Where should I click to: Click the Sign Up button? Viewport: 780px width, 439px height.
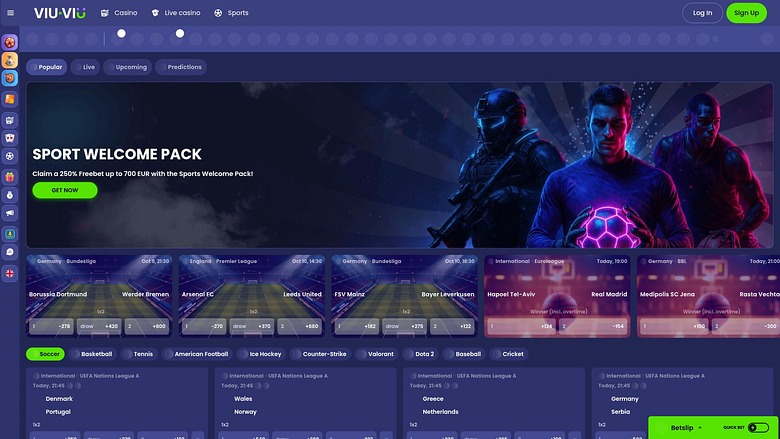(746, 13)
